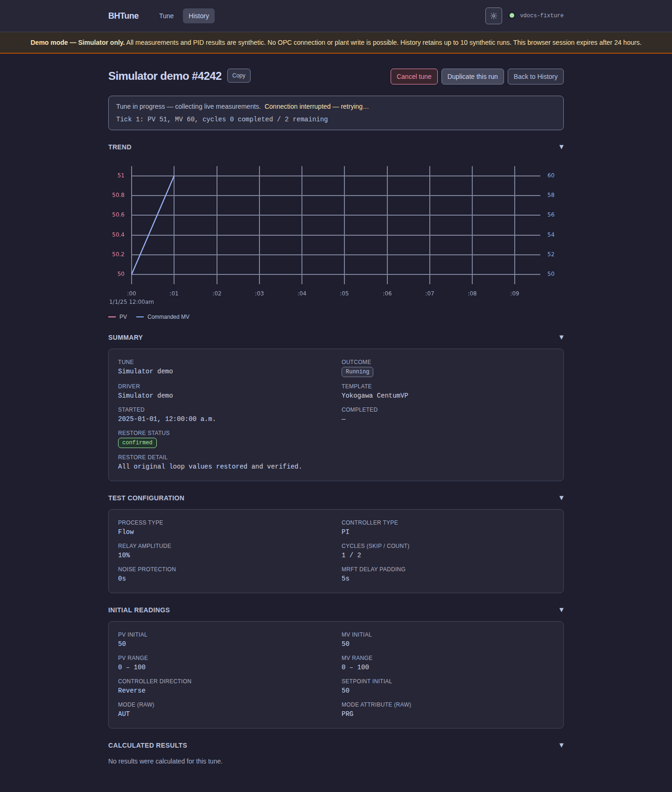The width and height of the screenshot is (672, 792).
Task: Click the :01 time axis label
Action: click(174, 294)
